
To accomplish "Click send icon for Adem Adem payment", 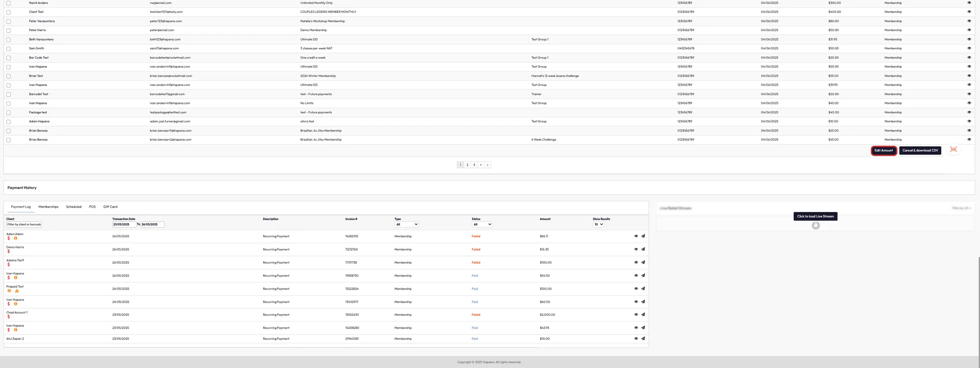I will point(643,236).
